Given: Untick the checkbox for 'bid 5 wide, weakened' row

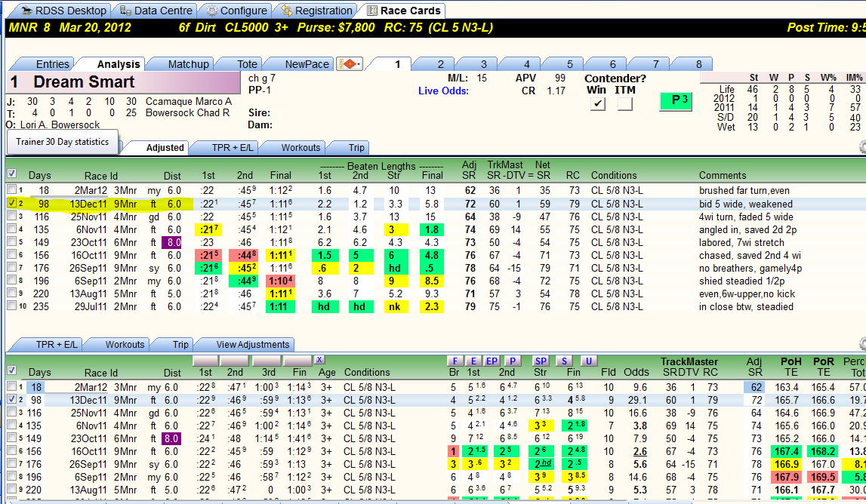Looking at the screenshot, I should (x=11, y=203).
